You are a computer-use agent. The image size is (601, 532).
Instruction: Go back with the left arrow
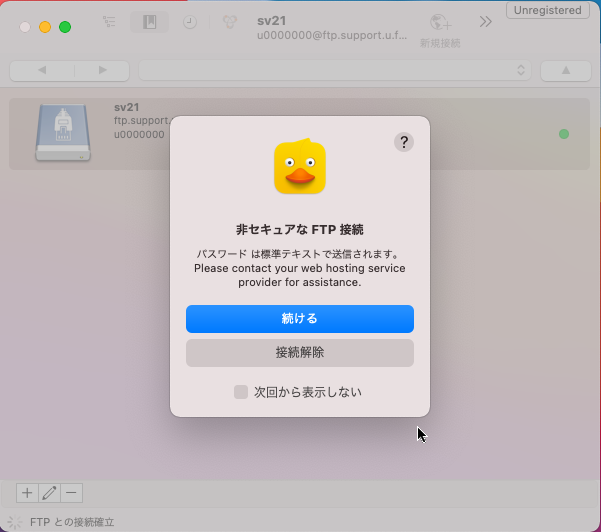(42, 70)
